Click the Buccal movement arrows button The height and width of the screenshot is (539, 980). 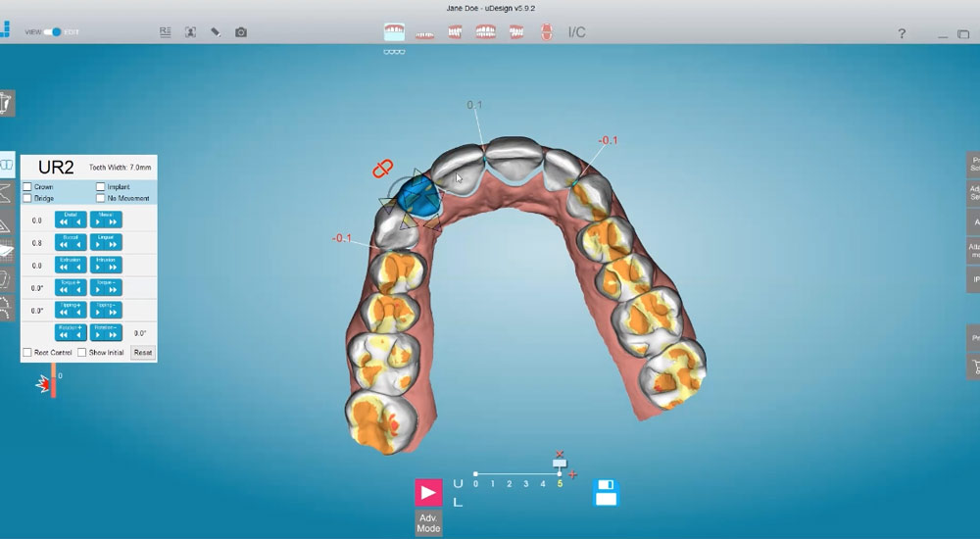coord(71,242)
